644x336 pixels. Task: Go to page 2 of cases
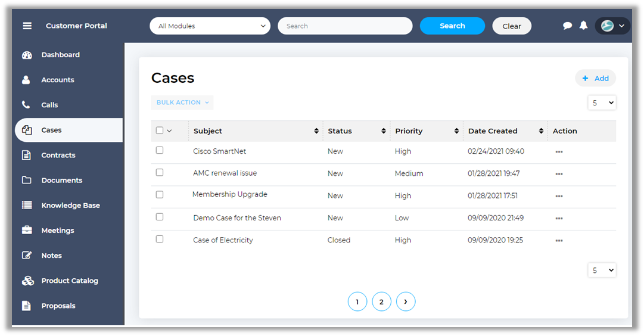pyautogui.click(x=381, y=302)
